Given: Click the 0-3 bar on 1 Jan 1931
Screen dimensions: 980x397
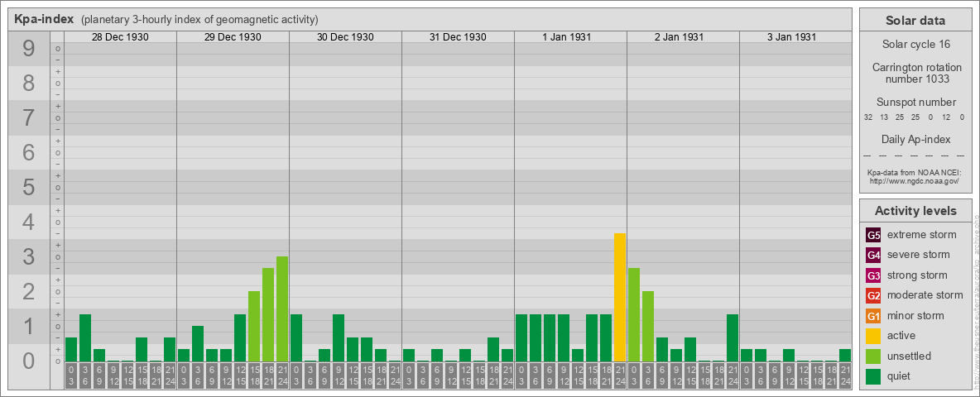Looking at the screenshot, I should click(x=521, y=337).
